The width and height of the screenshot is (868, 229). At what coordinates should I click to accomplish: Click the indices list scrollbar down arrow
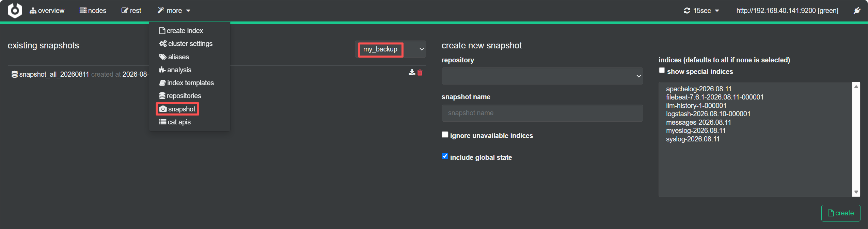(856, 192)
